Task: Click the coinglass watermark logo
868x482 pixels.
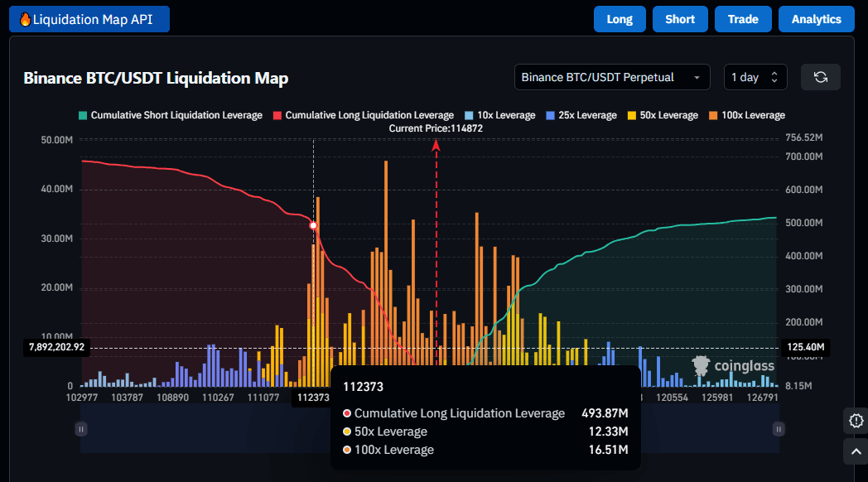Action: 733,366
